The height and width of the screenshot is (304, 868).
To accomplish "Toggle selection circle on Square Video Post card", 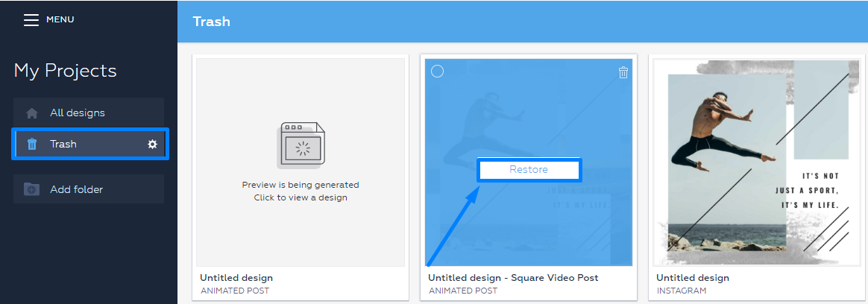I will pyautogui.click(x=437, y=72).
